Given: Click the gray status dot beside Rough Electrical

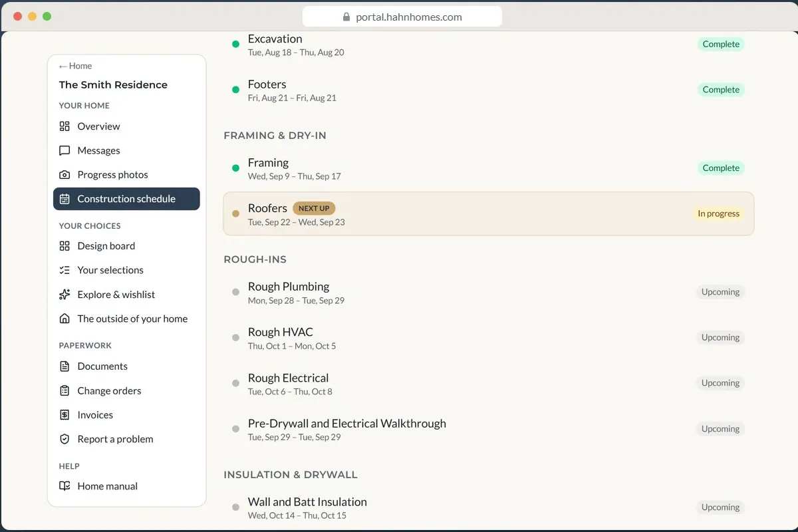Looking at the screenshot, I should pyautogui.click(x=235, y=383).
